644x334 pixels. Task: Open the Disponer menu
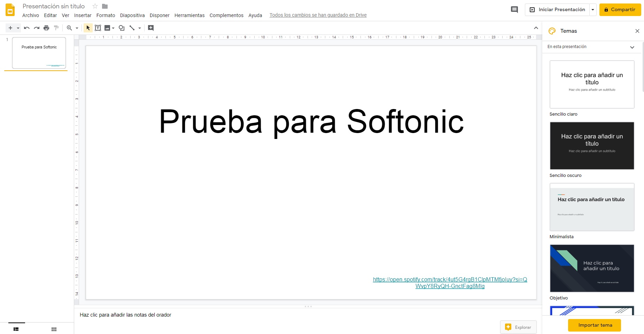(160, 15)
